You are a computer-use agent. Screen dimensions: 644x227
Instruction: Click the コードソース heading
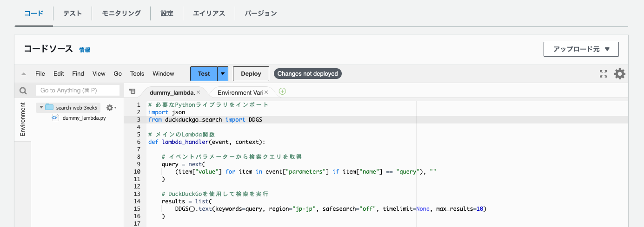pos(48,49)
